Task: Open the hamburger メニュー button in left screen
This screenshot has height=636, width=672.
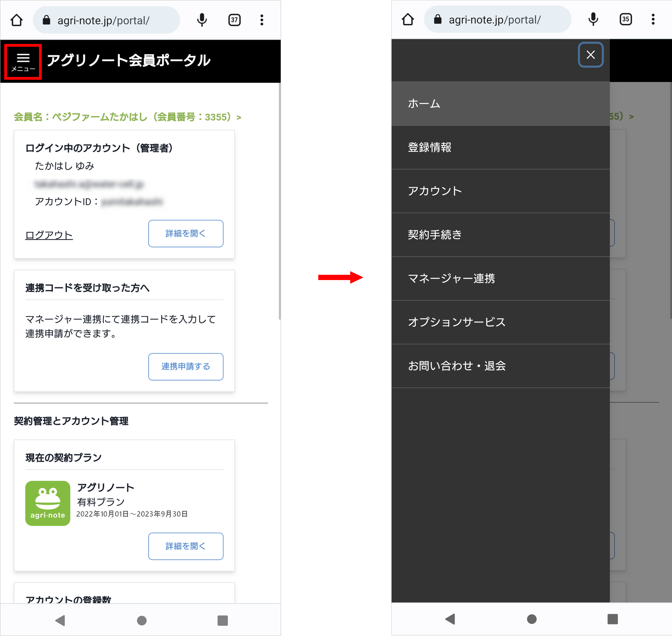Action: coord(23,62)
